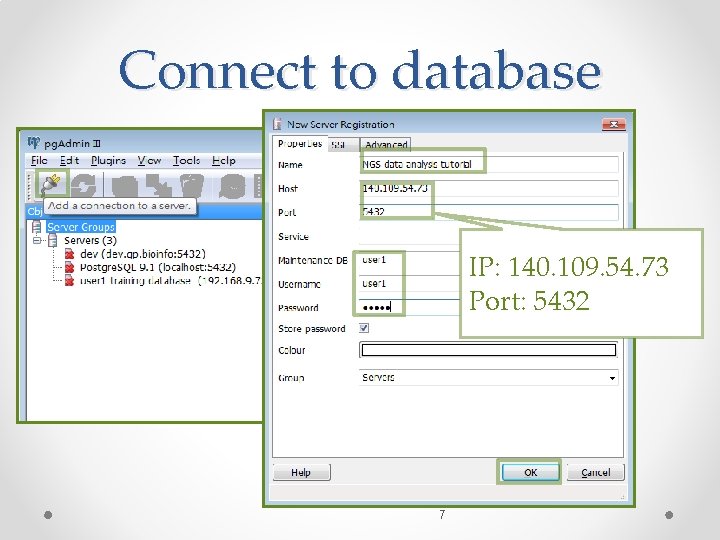This screenshot has height=540, width=720.
Task: Open the View menu in pgAdmin
Action: point(150,160)
